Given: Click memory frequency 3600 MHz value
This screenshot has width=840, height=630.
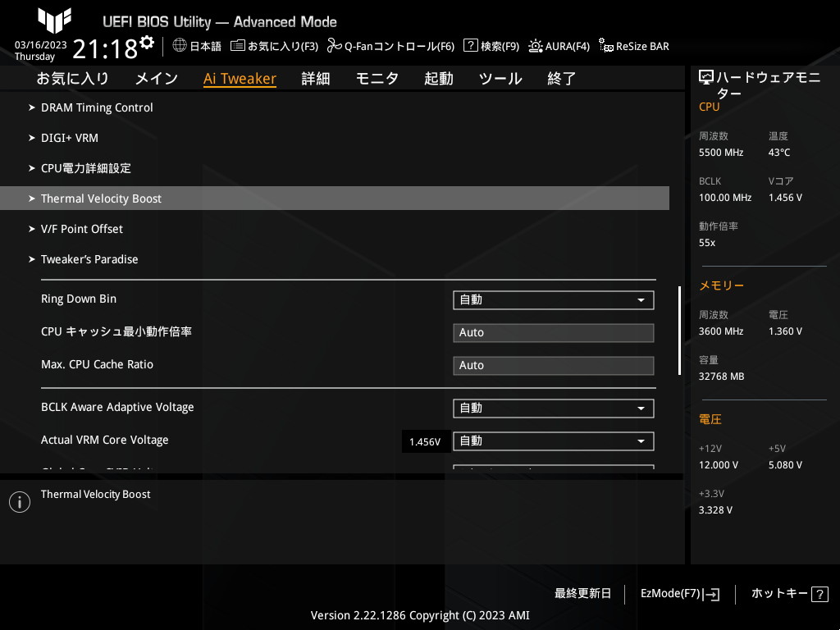Looking at the screenshot, I should (721, 331).
